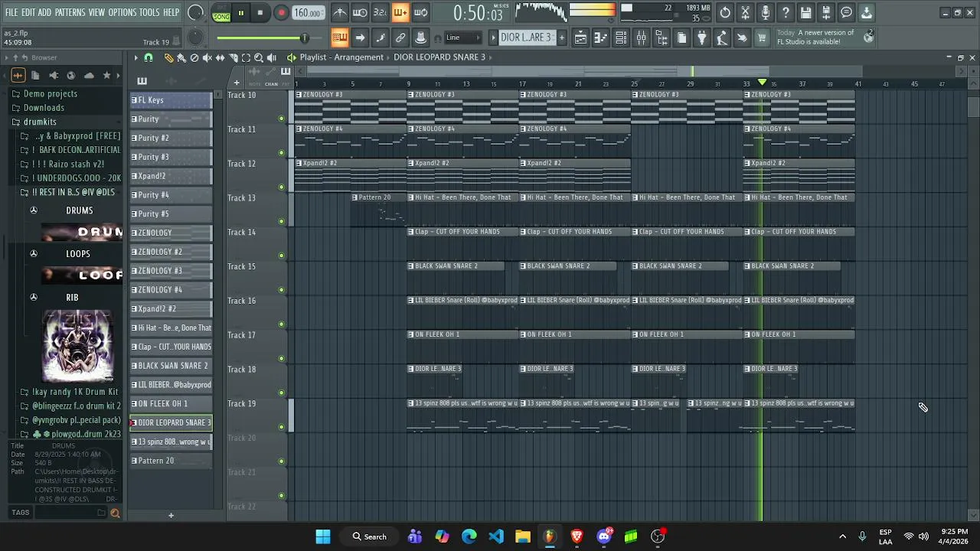Click the pause playback button
The height and width of the screenshot is (551, 980).
coord(240,12)
